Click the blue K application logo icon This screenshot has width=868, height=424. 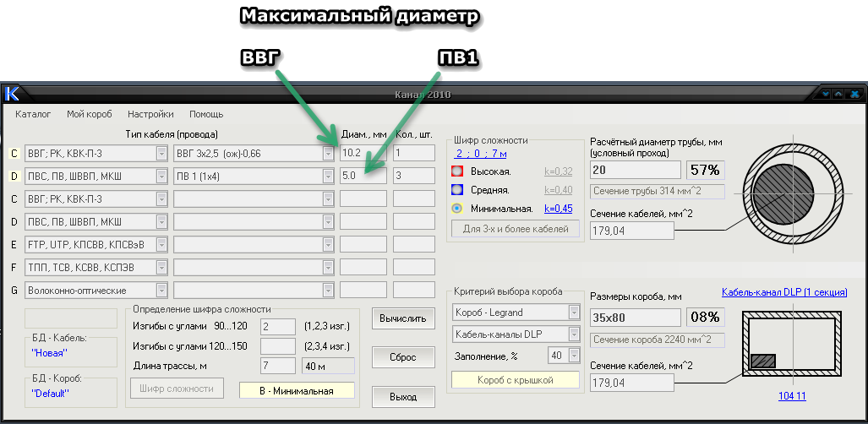tap(12, 94)
